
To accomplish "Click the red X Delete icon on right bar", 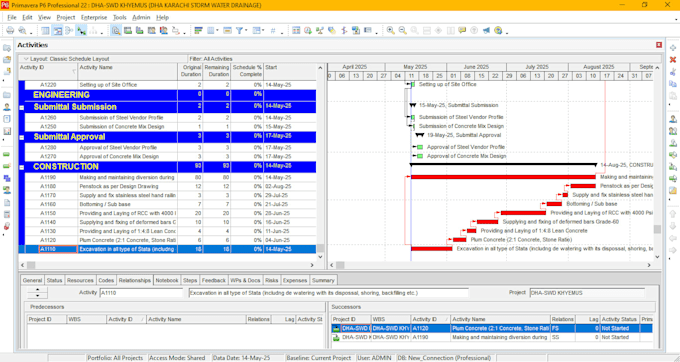I will pos(673,59).
